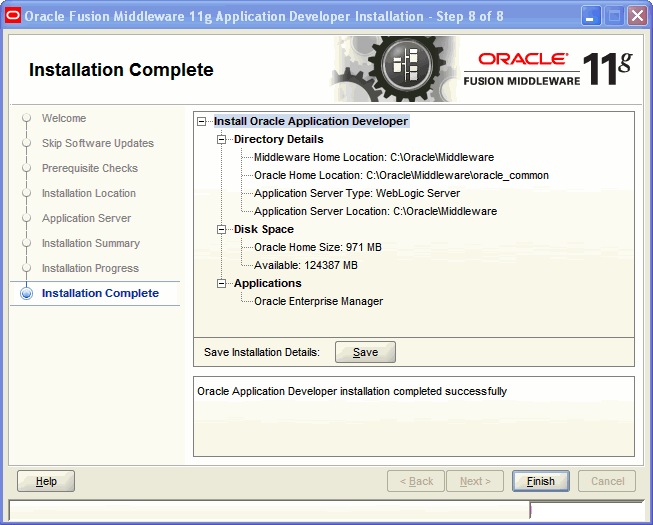Select Middleware Home Location row
This screenshot has height=525, width=653.
374,157
